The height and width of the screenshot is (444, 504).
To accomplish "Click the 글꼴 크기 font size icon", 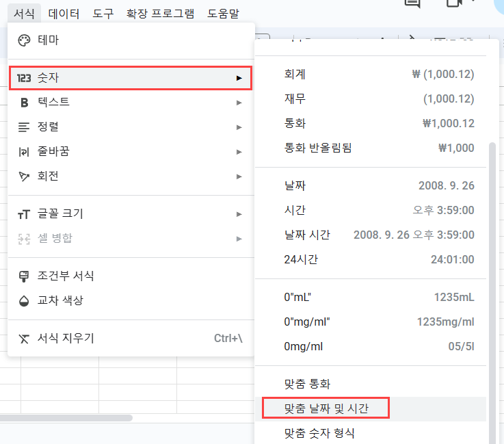I will pos(24,214).
